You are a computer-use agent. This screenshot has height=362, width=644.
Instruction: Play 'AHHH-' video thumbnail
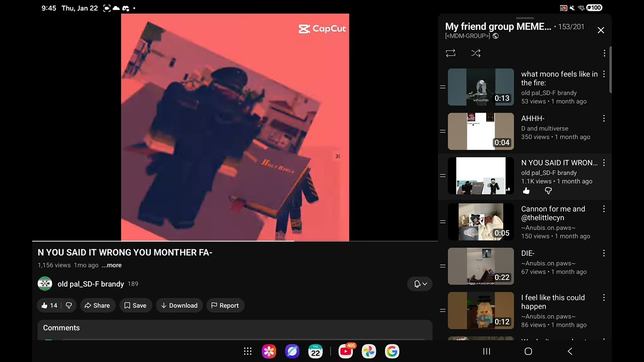[481, 131]
